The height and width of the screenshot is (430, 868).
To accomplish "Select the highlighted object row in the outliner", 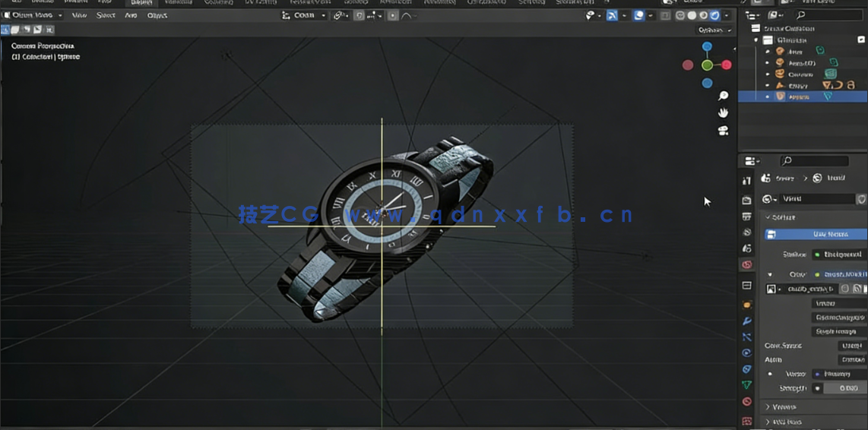I will tap(803, 96).
